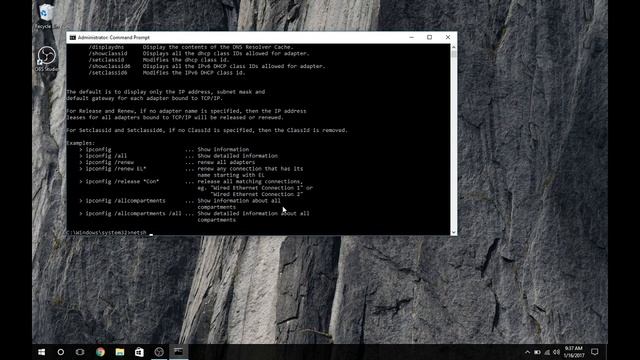This screenshot has height=360, width=640.
Task: Click the Command Prompt title bar icon
Action: (x=73, y=38)
